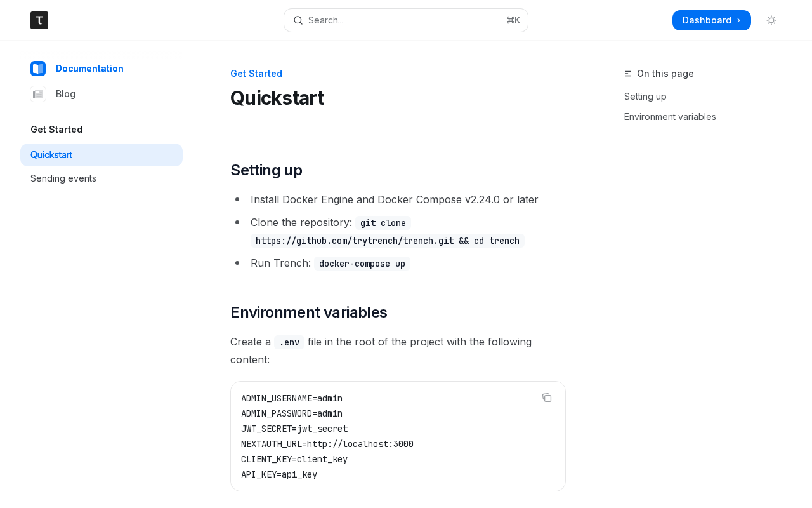Jump to Environment variables section link

coord(670,117)
